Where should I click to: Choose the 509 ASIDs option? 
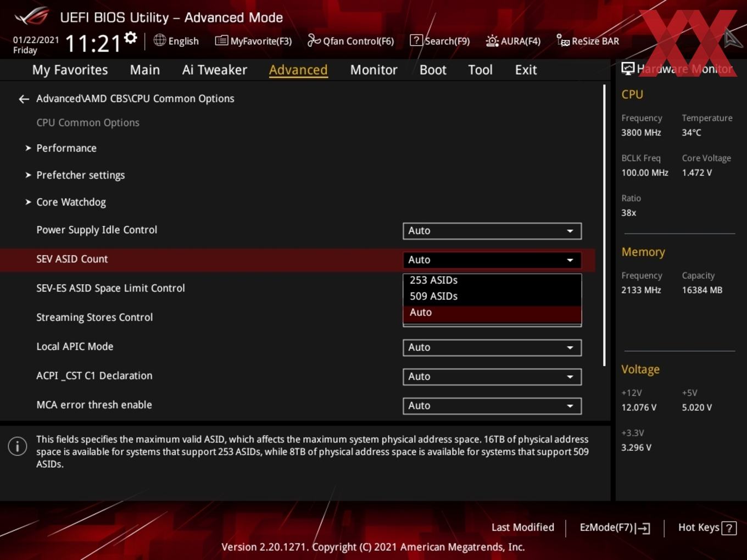coord(492,296)
